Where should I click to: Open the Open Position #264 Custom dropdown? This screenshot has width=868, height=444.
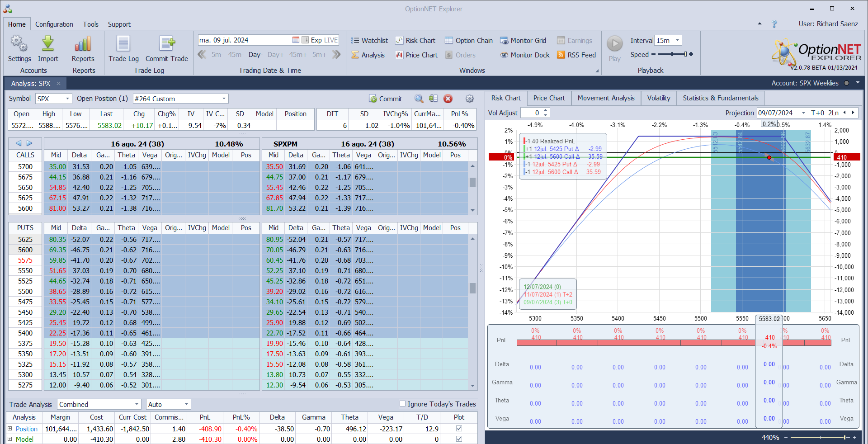click(x=224, y=99)
